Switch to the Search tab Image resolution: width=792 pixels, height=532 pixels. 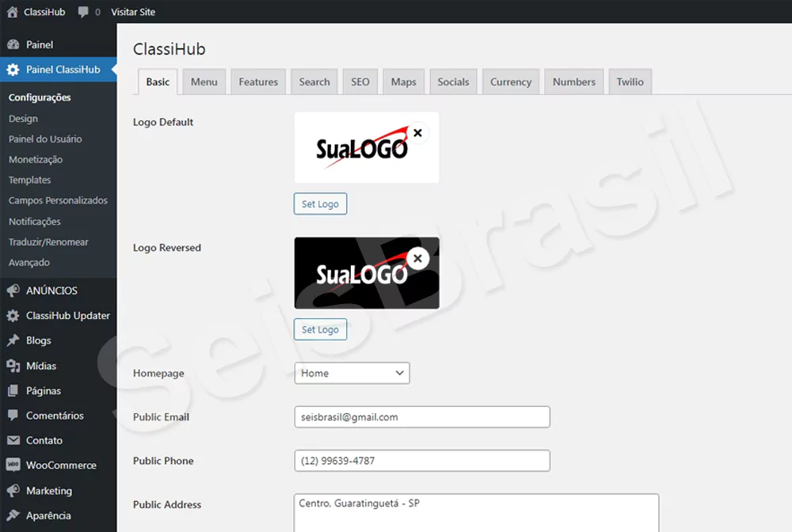click(314, 82)
